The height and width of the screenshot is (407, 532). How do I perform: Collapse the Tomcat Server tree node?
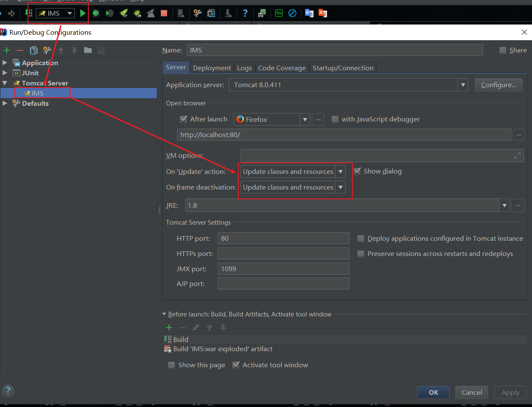pos(5,83)
